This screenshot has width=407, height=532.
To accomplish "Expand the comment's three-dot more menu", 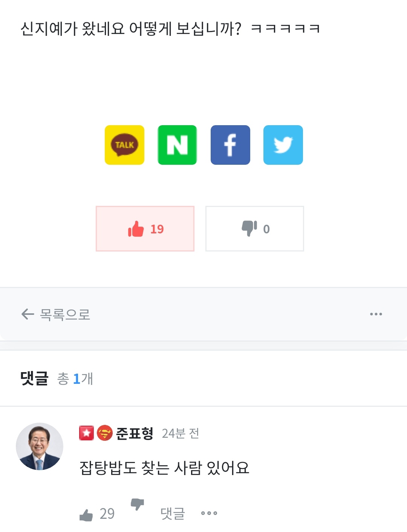I will coord(209,513).
